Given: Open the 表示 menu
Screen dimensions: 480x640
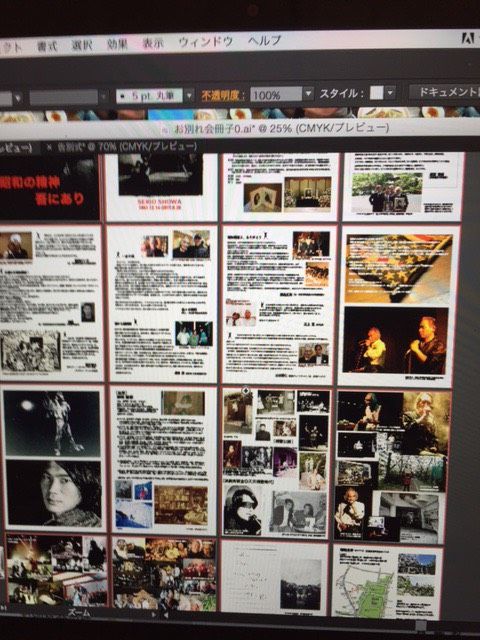Looking at the screenshot, I should click(153, 43).
